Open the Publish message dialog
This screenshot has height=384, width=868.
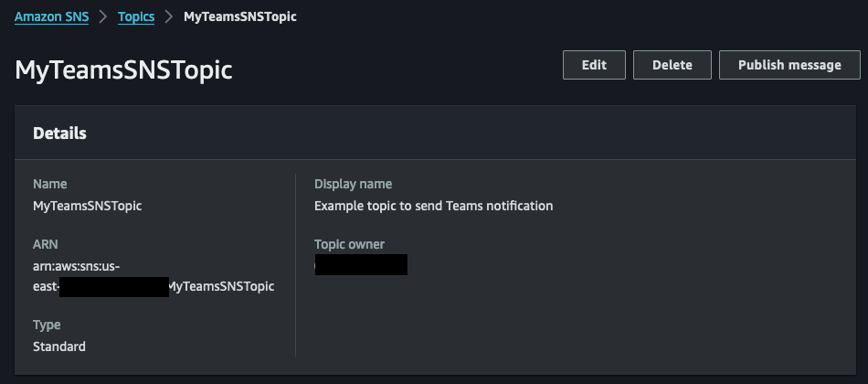[x=789, y=65]
